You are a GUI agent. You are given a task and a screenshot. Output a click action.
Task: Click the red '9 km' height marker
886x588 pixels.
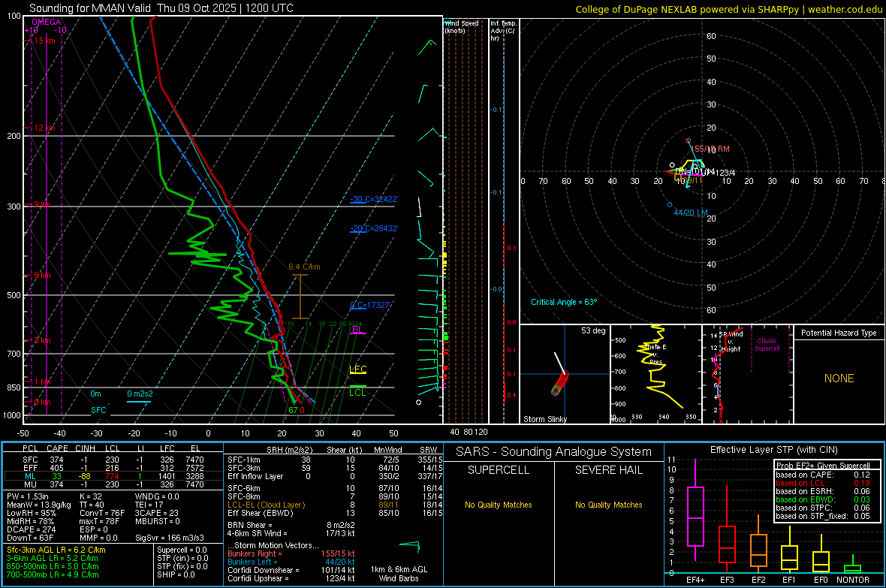tap(42, 204)
